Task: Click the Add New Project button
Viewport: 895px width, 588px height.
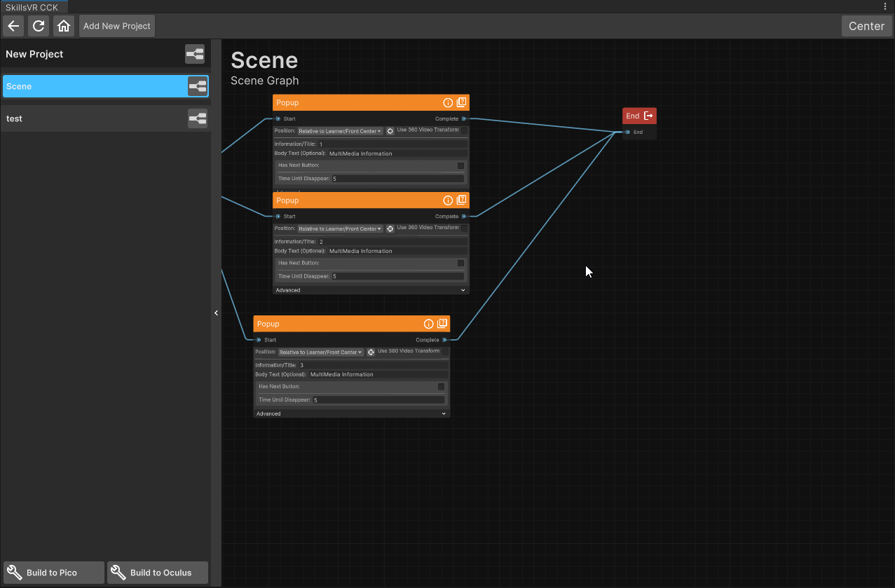Action: pos(117,26)
